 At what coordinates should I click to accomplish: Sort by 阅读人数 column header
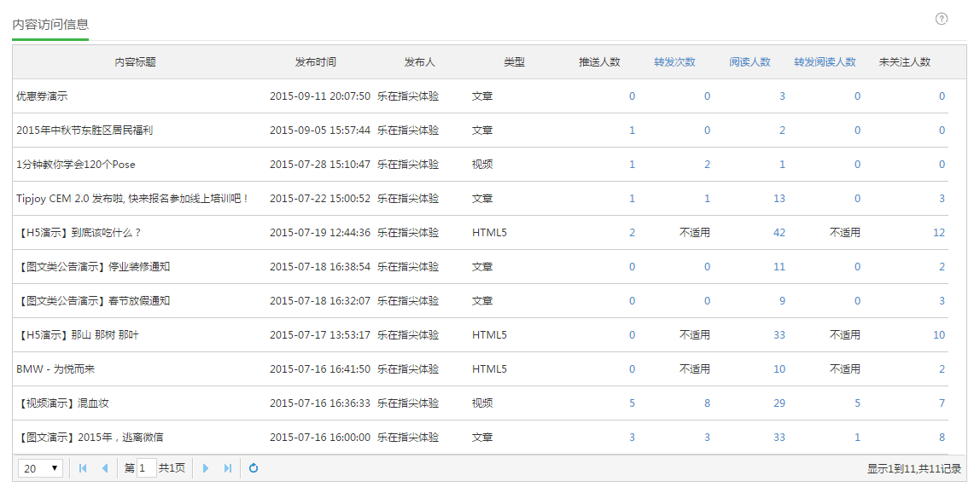pos(750,62)
